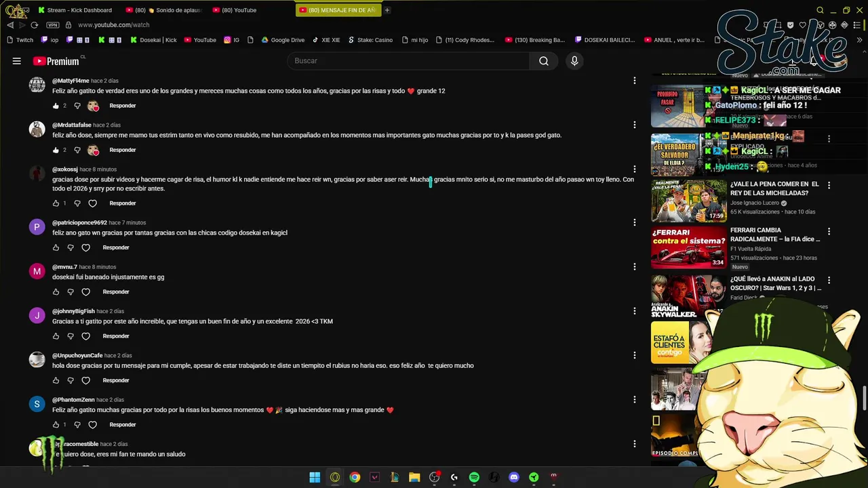Open League of Legends from the taskbar
The width and height of the screenshot is (868, 488).
[394, 477]
